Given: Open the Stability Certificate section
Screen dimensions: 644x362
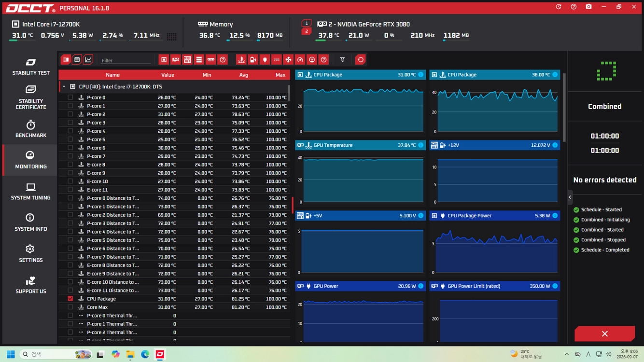Looking at the screenshot, I should click(x=31, y=97).
